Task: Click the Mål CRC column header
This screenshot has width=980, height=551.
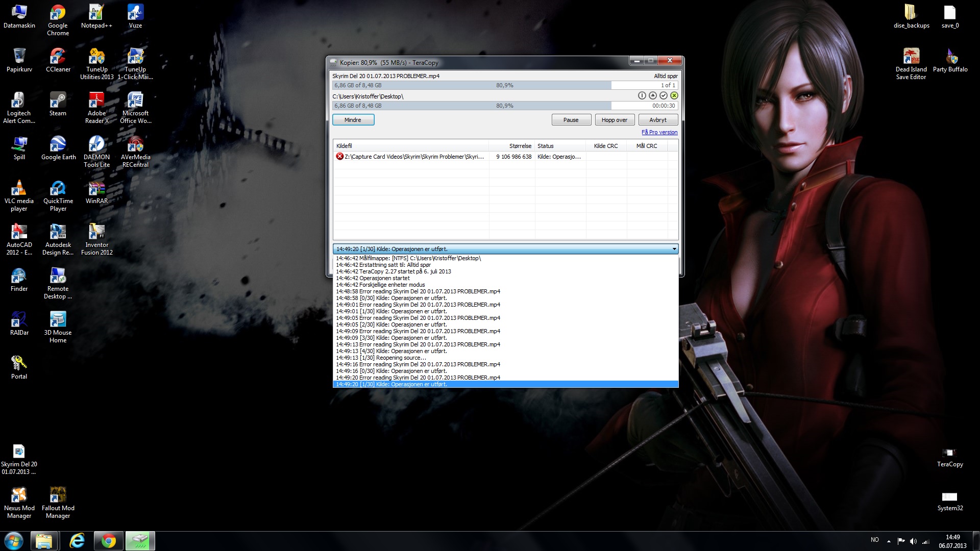Action: (647, 146)
